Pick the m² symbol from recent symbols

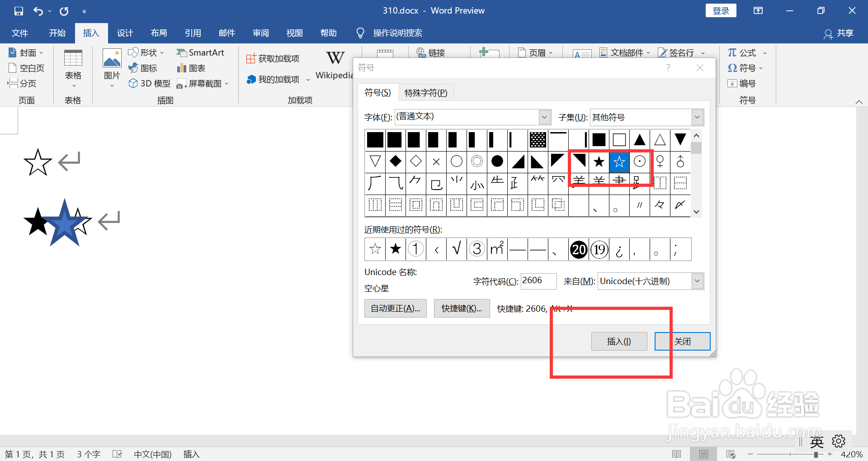(497, 249)
